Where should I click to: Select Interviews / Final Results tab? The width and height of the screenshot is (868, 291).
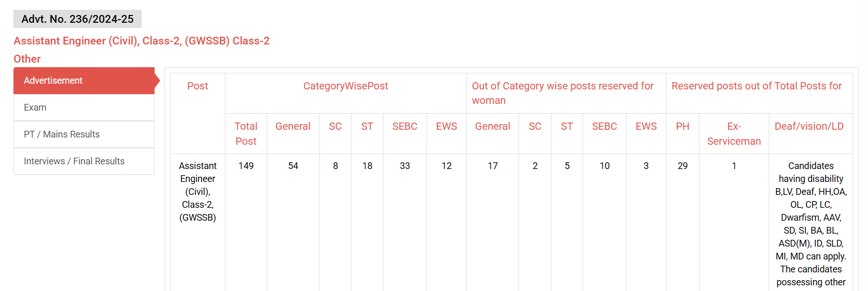coord(84,161)
